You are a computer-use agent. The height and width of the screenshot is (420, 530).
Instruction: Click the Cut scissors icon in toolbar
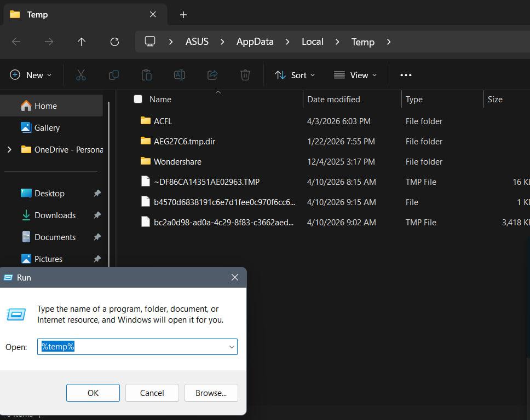click(81, 75)
